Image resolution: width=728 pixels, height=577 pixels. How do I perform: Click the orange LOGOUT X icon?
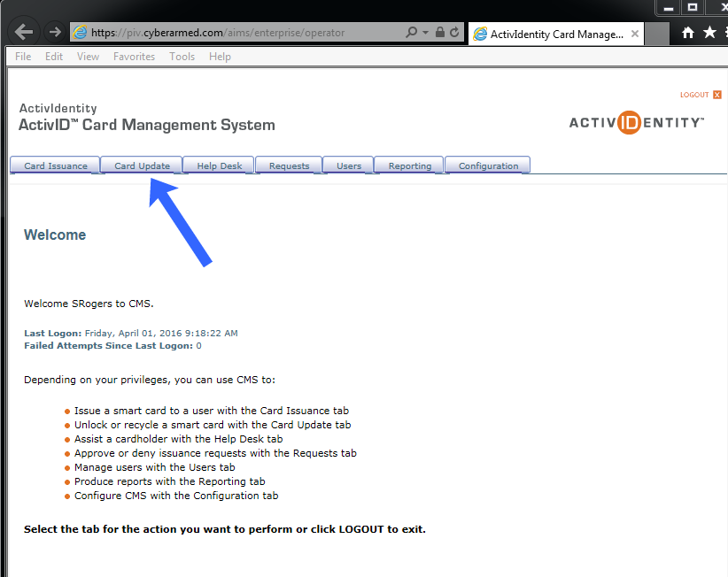coord(717,95)
